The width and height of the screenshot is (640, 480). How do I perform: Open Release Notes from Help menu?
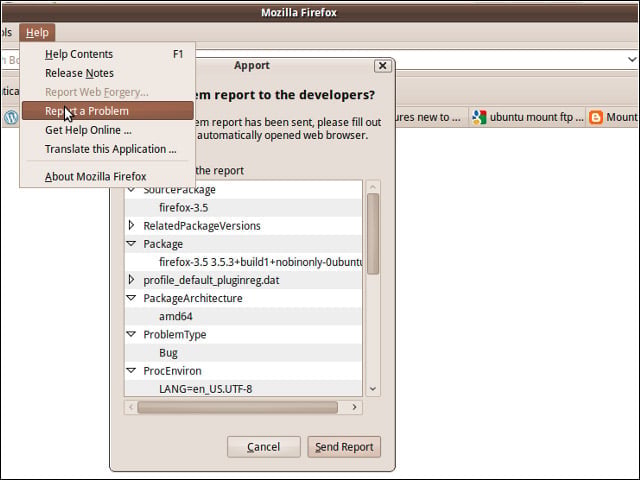coord(108,73)
